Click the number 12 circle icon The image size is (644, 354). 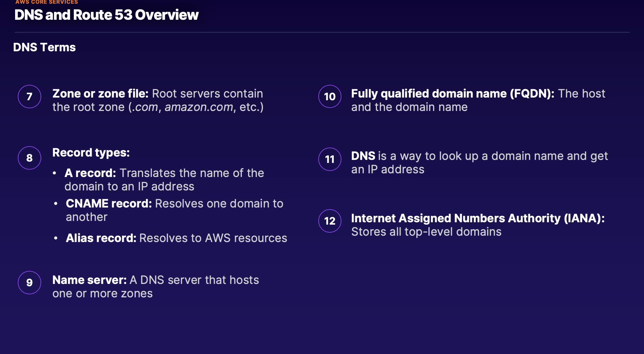click(x=330, y=221)
